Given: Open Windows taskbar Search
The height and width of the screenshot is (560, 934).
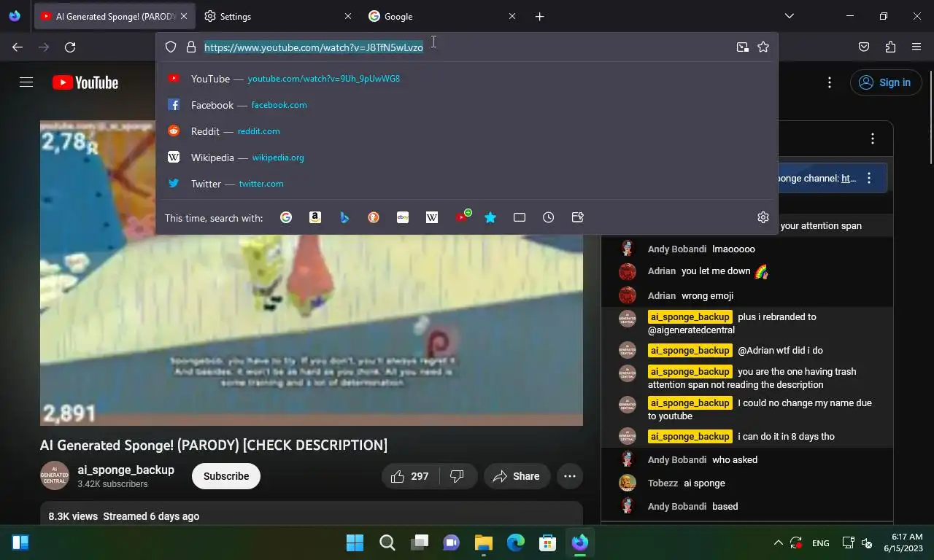Looking at the screenshot, I should pos(387,542).
